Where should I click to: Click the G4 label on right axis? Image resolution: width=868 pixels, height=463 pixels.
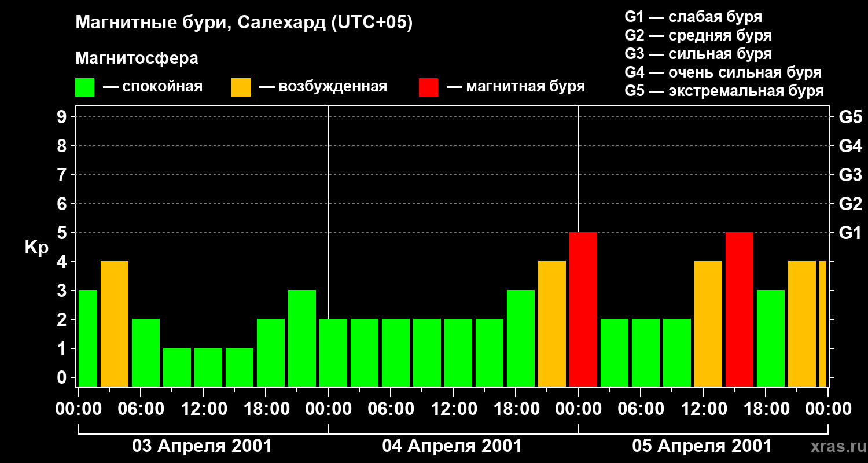point(851,146)
